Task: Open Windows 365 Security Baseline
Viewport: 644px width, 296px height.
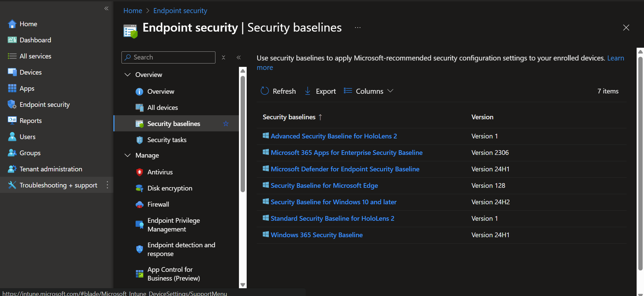Action: pyautogui.click(x=316, y=235)
